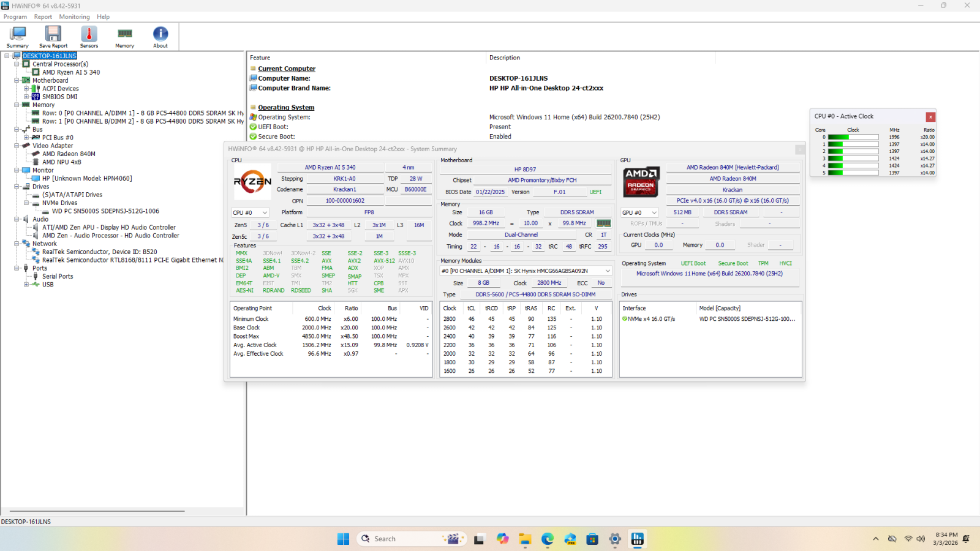Viewport: 980px width, 551px height.
Task: Open the Program menu
Action: (15, 17)
